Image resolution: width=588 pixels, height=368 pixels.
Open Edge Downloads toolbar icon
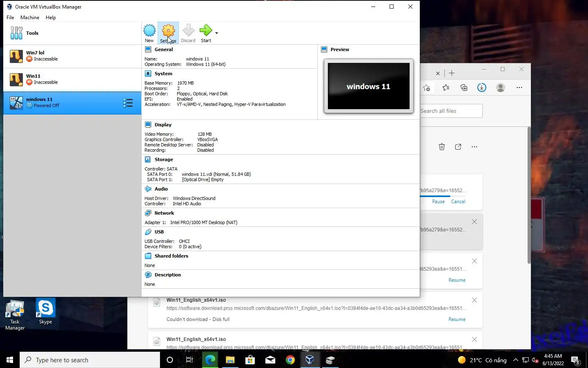tap(482, 88)
